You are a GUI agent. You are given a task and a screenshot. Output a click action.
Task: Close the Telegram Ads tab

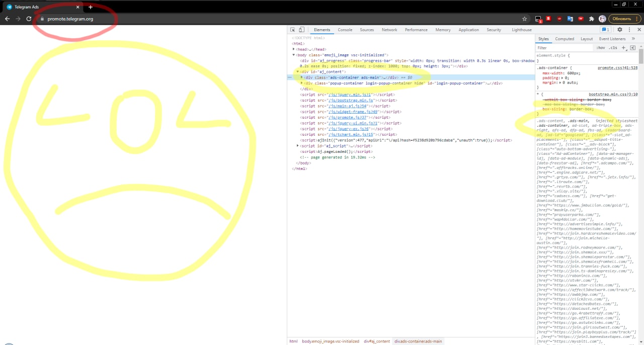pyautogui.click(x=77, y=7)
